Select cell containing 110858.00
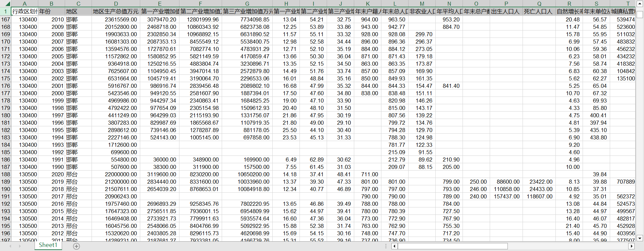Image resolution: width=644 pixels, height=251 pixels. pyautogui.click(x=506, y=189)
